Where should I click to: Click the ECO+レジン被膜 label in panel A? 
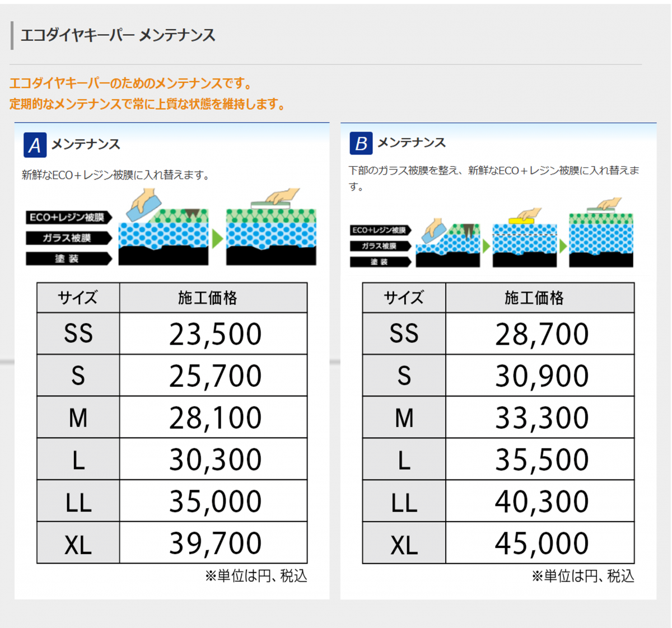(68, 217)
